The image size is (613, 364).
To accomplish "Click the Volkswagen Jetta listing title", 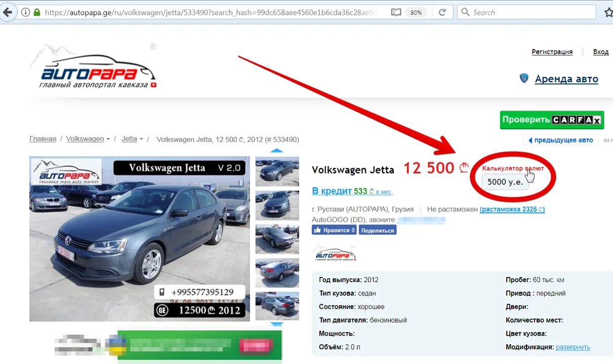I will click(x=353, y=170).
